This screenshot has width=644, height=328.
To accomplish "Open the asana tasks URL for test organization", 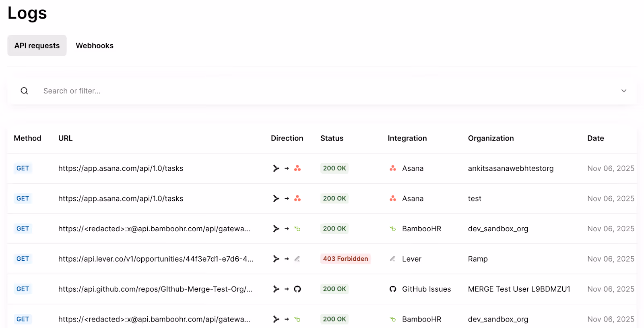I will click(x=121, y=199).
